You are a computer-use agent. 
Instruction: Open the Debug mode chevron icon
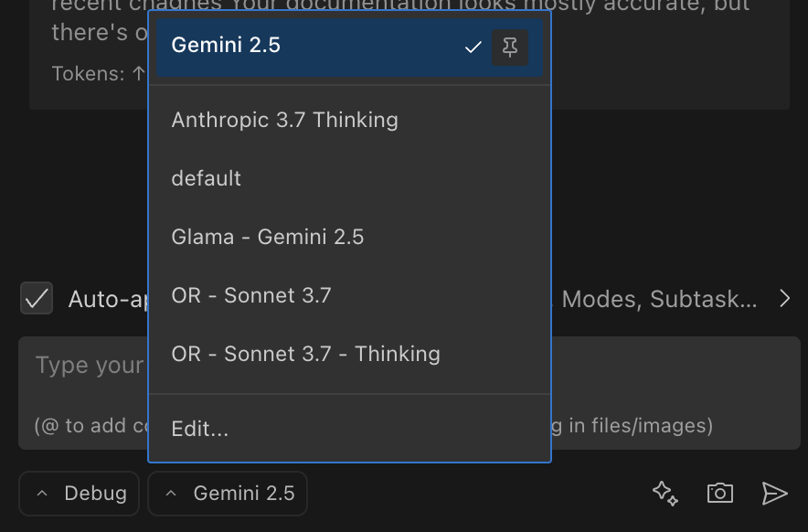tap(41, 493)
